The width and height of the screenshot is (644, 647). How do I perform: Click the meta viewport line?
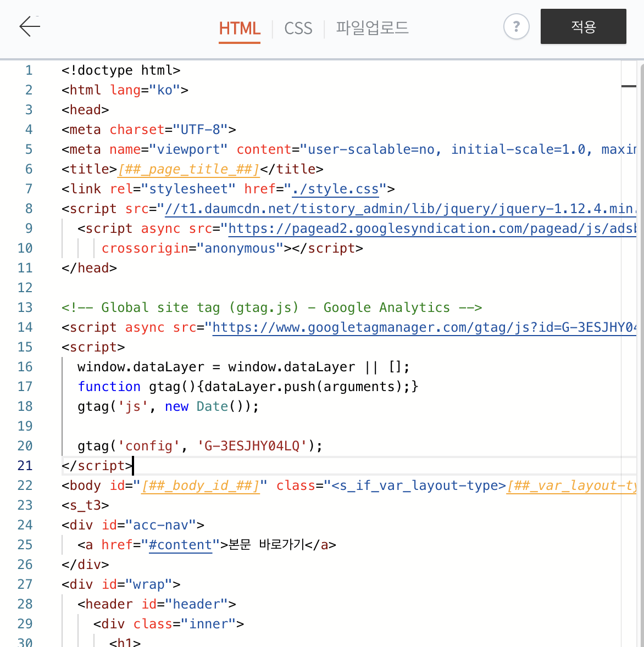[x=349, y=149]
